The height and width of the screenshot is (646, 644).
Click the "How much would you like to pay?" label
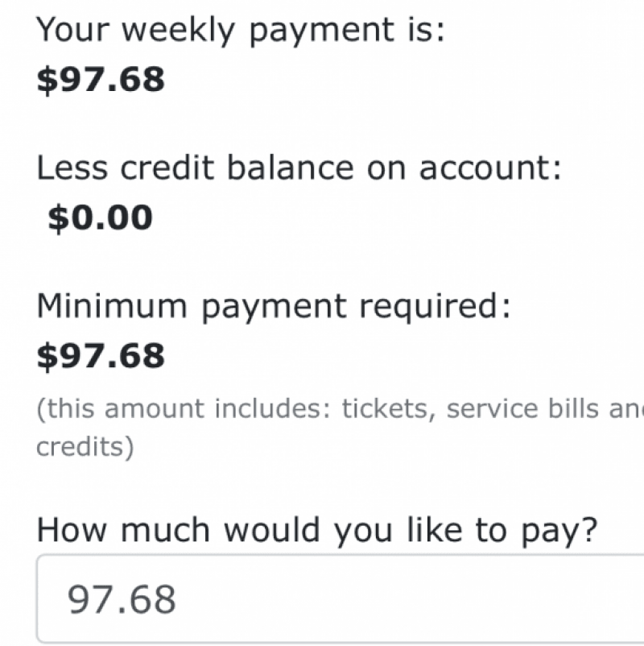(317, 530)
